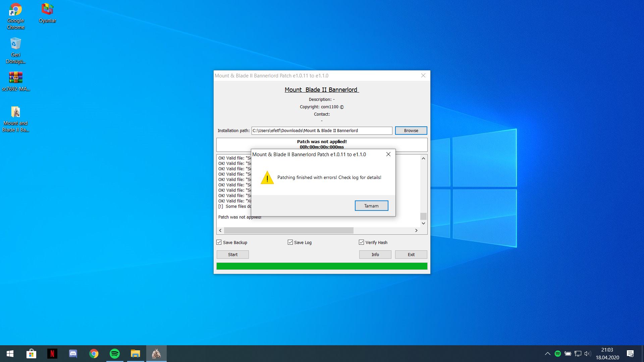The image size is (644, 362).
Task: Open network status tray icon
Action: pos(578,354)
